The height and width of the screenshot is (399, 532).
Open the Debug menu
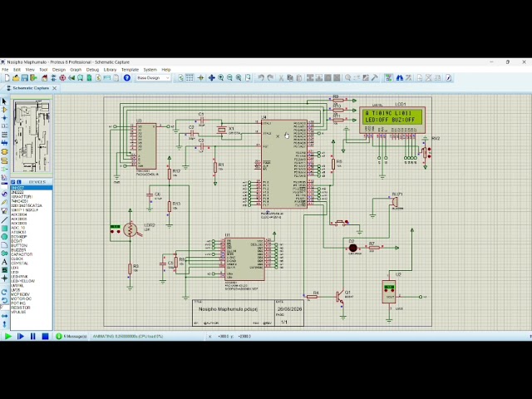pos(92,70)
